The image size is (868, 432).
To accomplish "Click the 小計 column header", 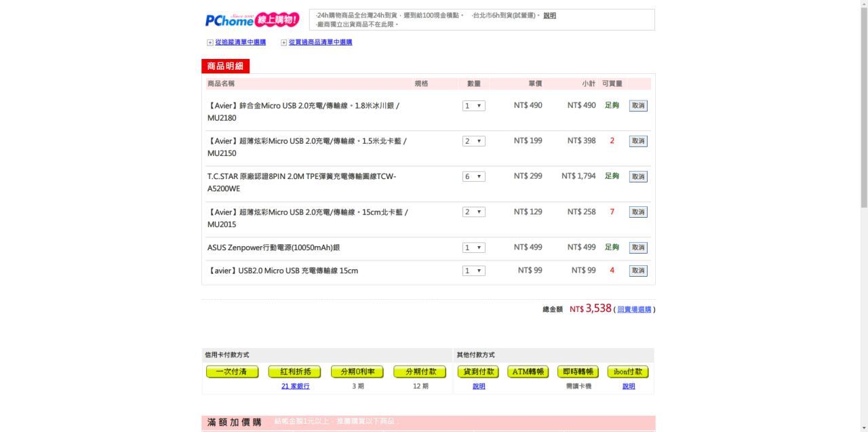I will pos(589,83).
